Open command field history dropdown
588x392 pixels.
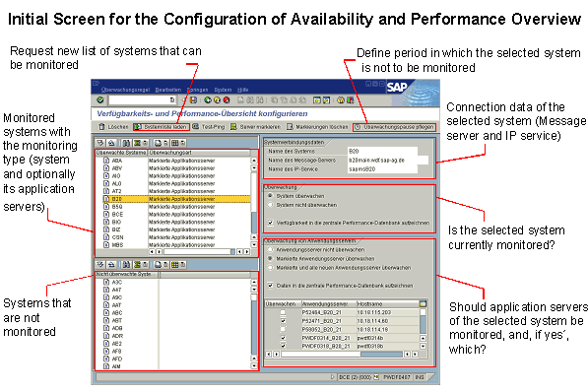172,100
